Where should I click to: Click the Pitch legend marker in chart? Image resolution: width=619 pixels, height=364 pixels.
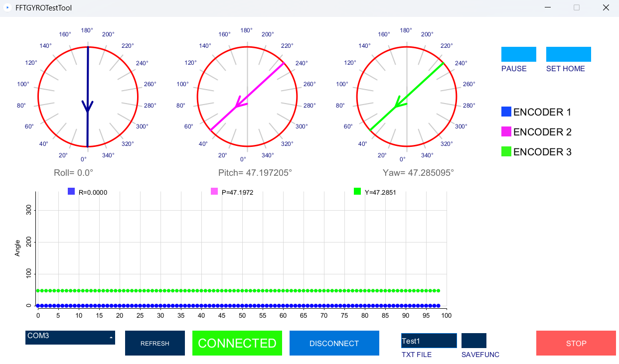pyautogui.click(x=214, y=192)
